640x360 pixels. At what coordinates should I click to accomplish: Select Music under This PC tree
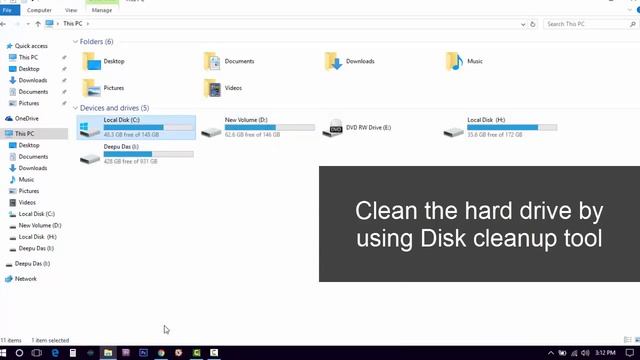pyautogui.click(x=26, y=180)
